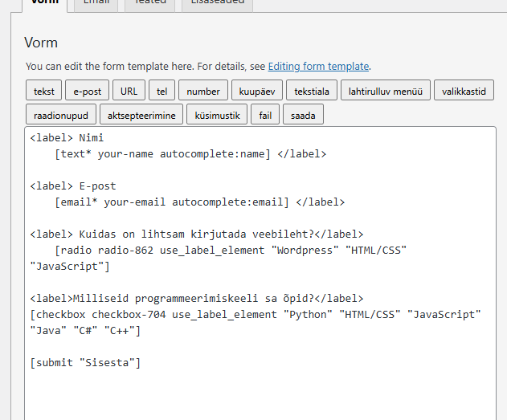Insert a tekst field tag
Image resolution: width=507 pixels, height=420 pixels.
click(43, 91)
